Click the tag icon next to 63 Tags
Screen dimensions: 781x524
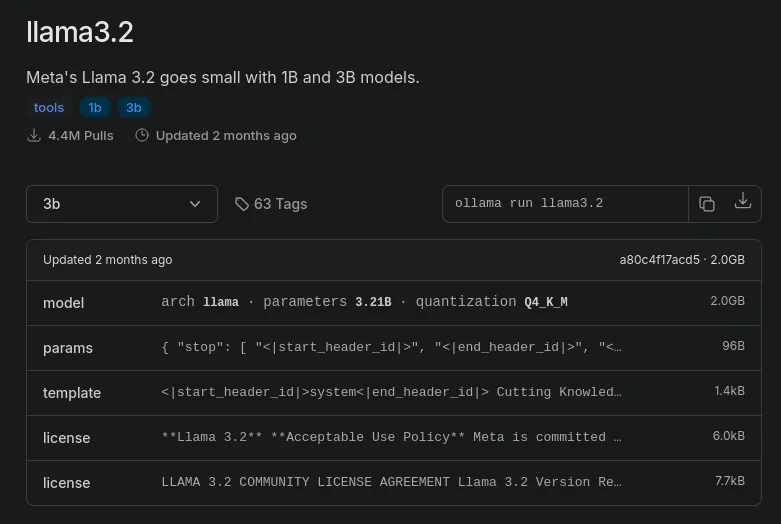[x=242, y=204]
